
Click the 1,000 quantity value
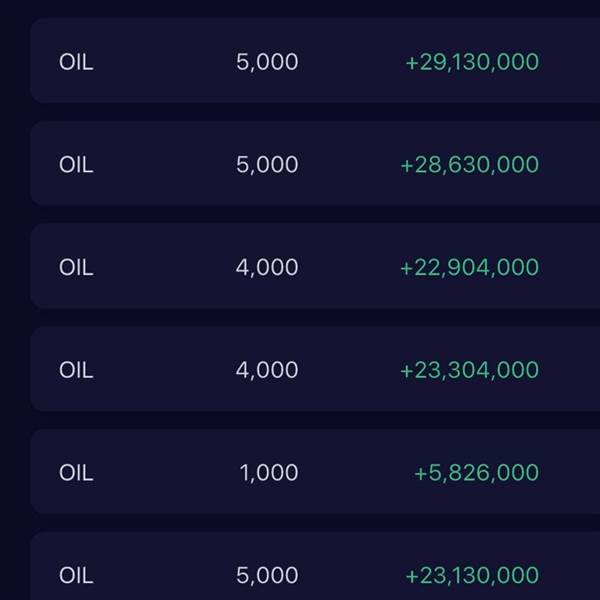(269, 473)
